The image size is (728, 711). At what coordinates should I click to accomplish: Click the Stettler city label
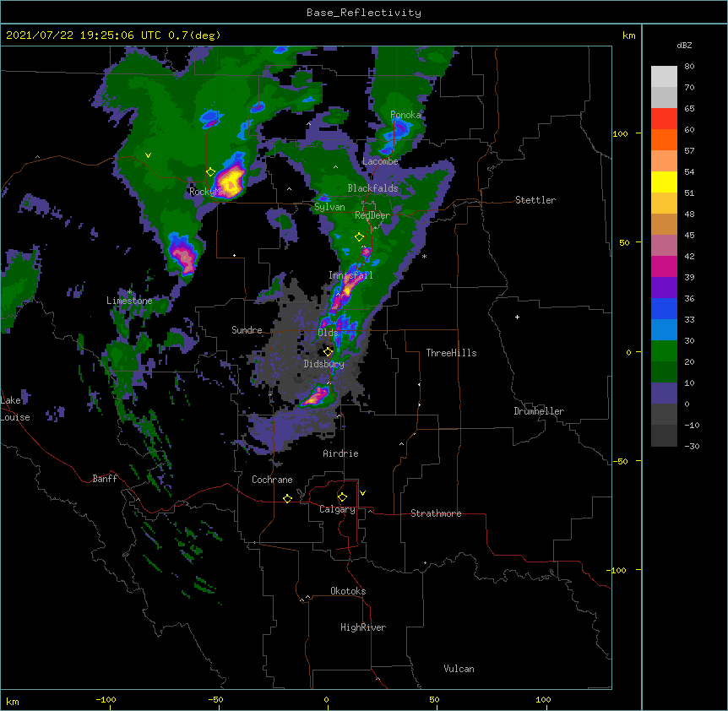click(535, 200)
